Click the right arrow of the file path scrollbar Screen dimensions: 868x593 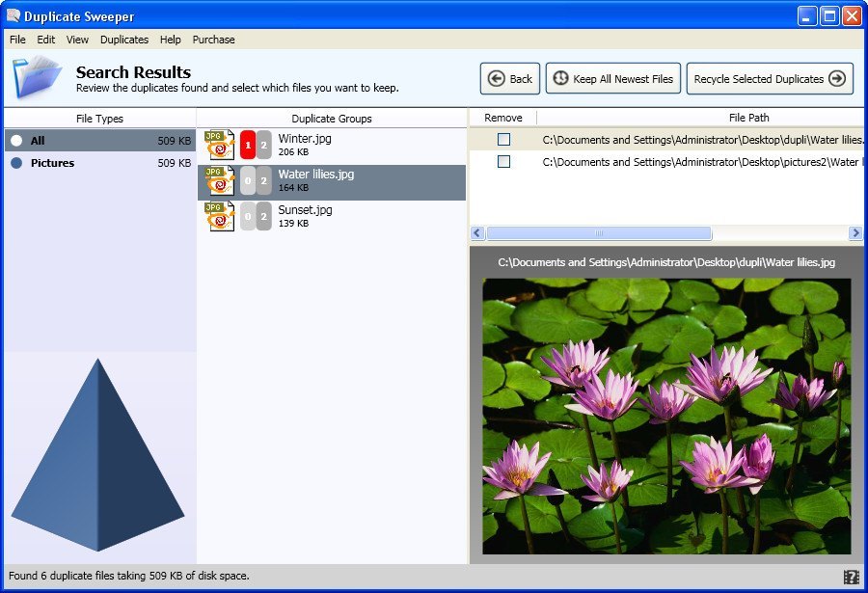coord(855,232)
